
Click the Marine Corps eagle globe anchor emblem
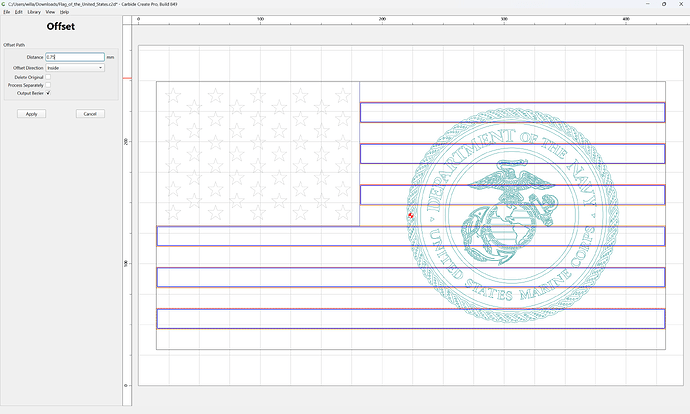(x=510, y=212)
